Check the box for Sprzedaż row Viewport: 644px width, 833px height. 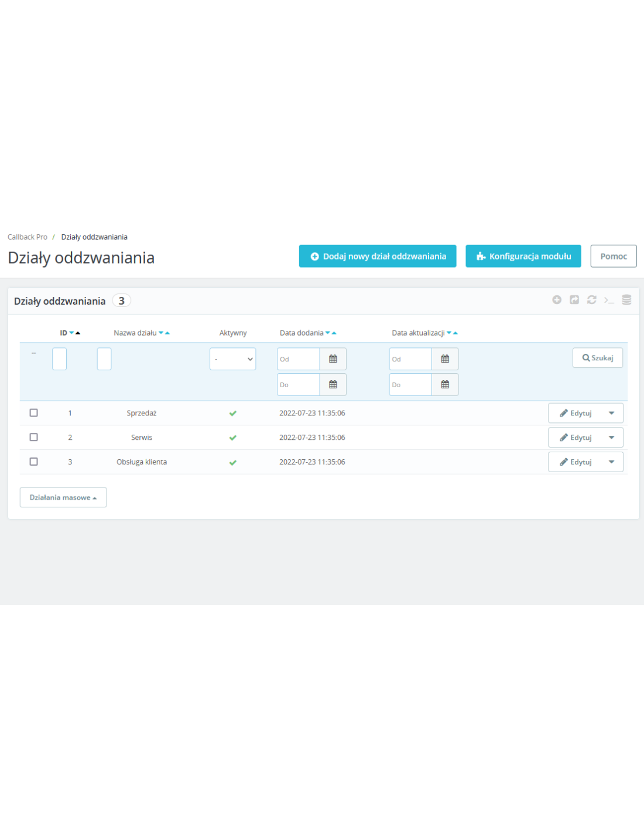pos(34,413)
